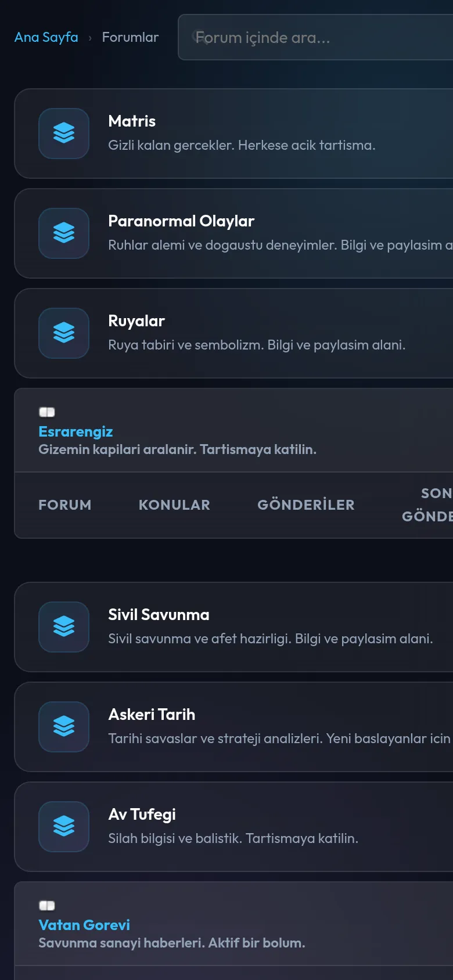
Task: Click the Paranormal Olaylar forum icon
Action: click(x=64, y=233)
